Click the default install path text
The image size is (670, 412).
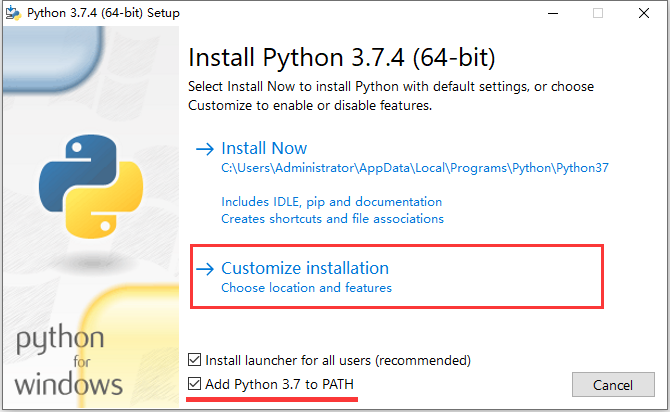400,169
